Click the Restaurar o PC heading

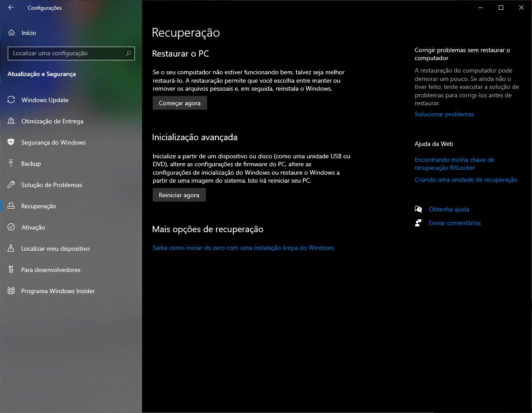click(181, 54)
